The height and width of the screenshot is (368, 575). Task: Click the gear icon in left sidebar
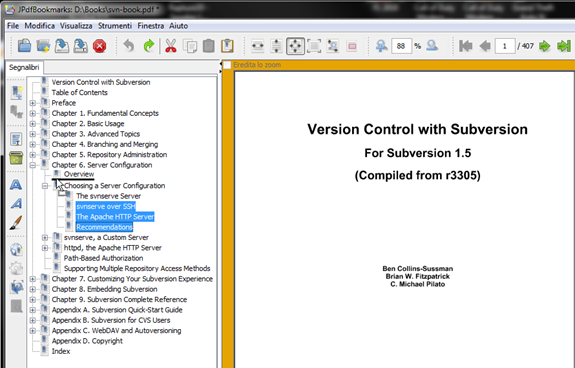click(17, 268)
